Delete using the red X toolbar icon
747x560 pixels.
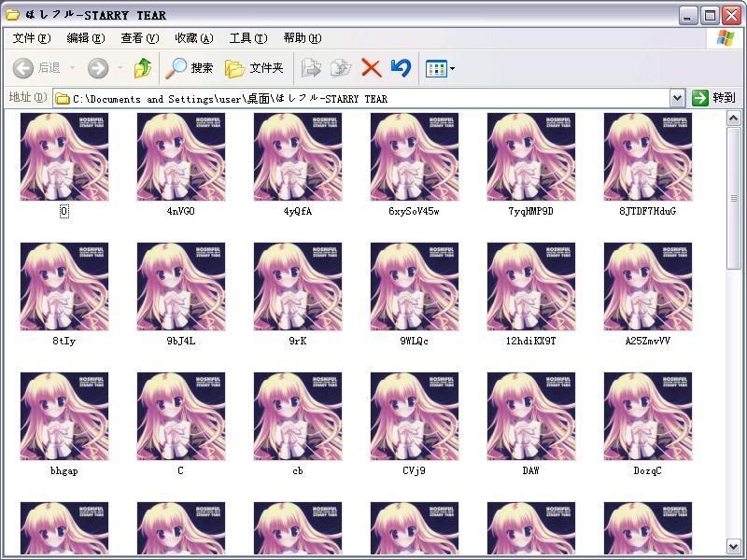click(371, 68)
